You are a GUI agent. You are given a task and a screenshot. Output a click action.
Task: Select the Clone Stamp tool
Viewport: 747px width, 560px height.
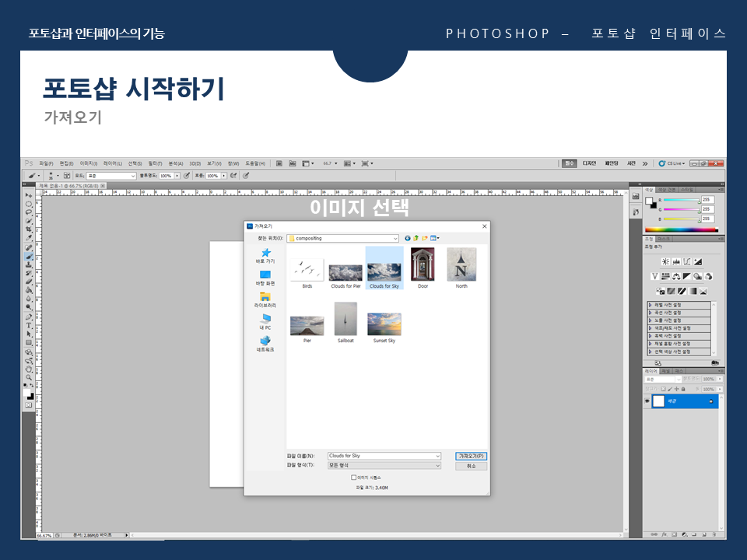[x=29, y=264]
